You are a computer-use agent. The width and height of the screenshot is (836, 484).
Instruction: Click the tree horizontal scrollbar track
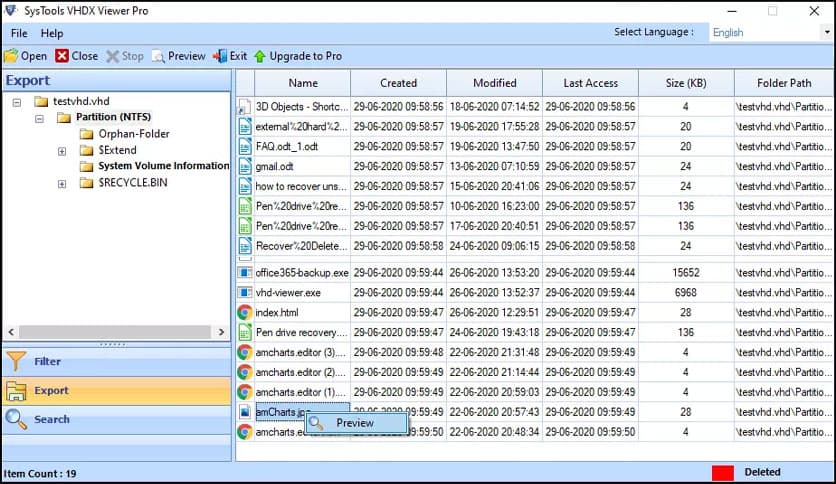tap(115, 332)
